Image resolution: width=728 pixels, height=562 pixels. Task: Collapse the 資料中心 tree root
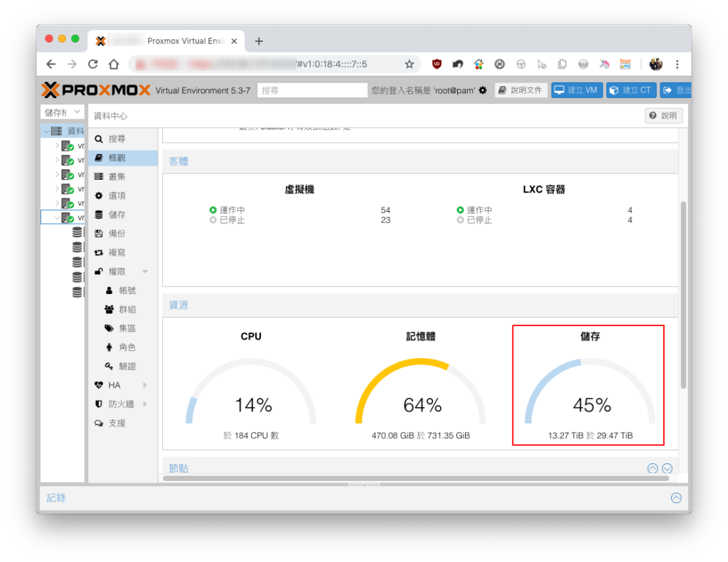point(46,131)
